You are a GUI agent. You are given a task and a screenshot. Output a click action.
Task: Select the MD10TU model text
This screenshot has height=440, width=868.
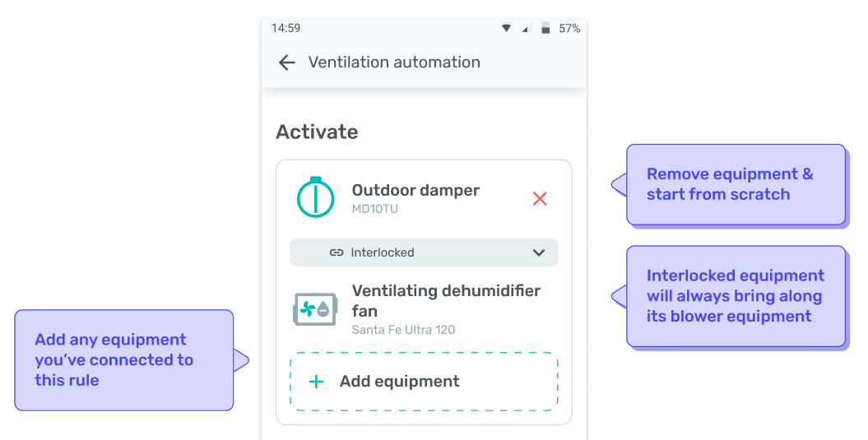point(375,209)
